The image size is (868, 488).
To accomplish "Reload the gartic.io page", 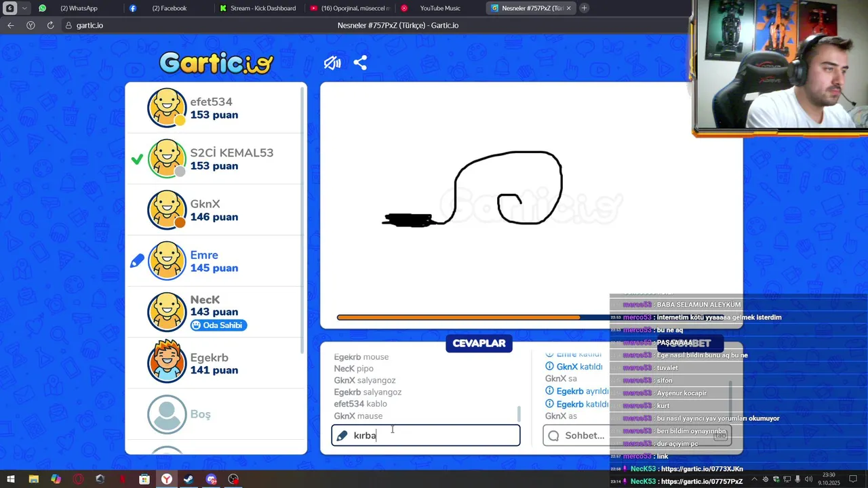I will [50, 25].
